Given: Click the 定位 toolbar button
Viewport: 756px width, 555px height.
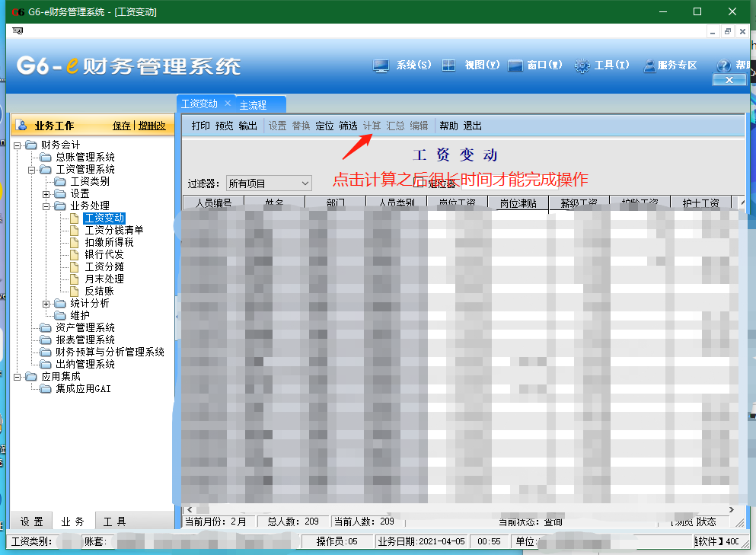Looking at the screenshot, I should click(324, 126).
